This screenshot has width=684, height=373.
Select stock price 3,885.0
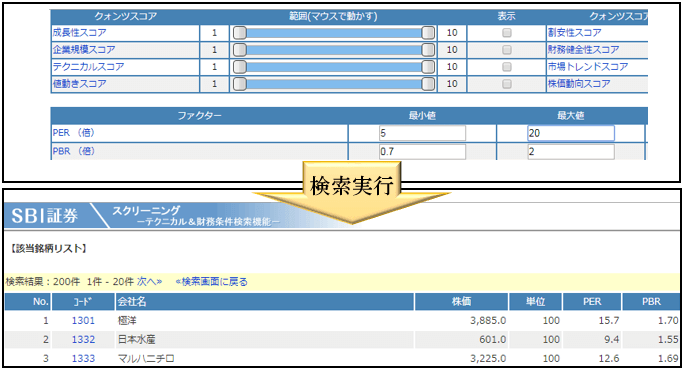click(488, 321)
